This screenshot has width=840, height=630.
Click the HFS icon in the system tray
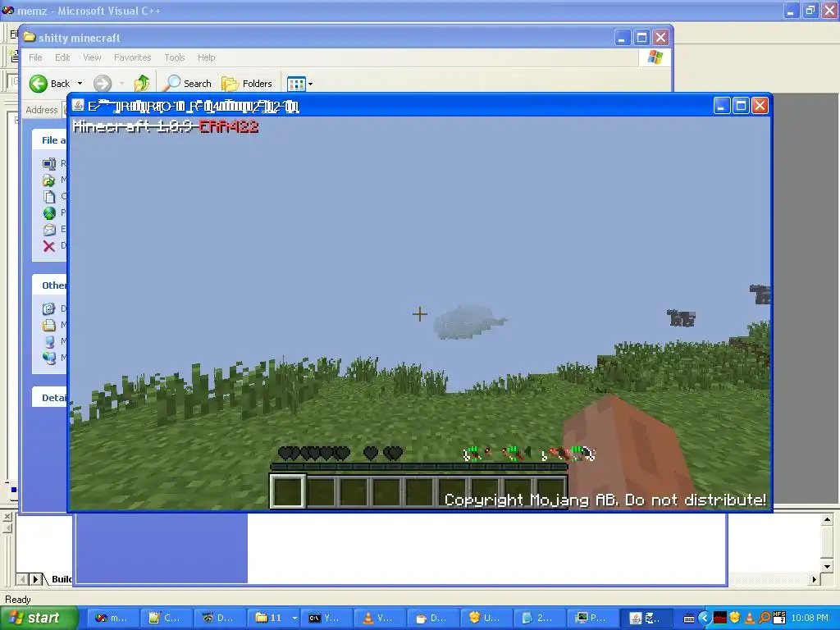click(x=779, y=618)
